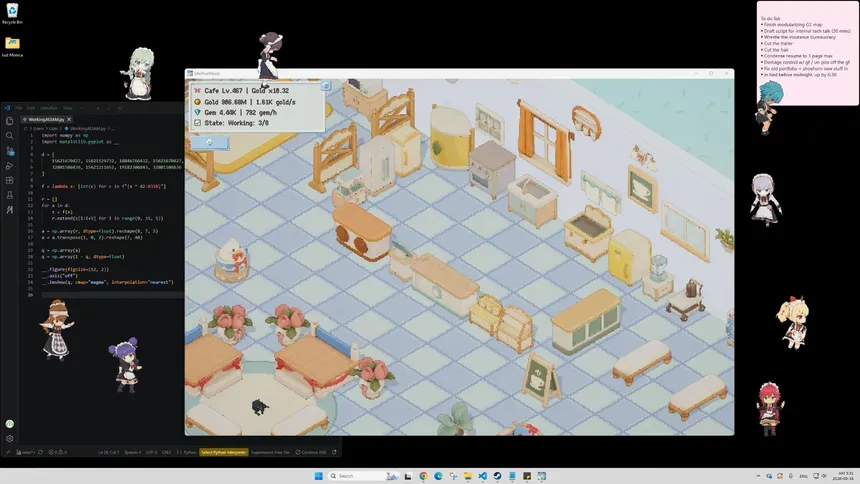Click the VS Code logo in title bar

(x=7, y=108)
